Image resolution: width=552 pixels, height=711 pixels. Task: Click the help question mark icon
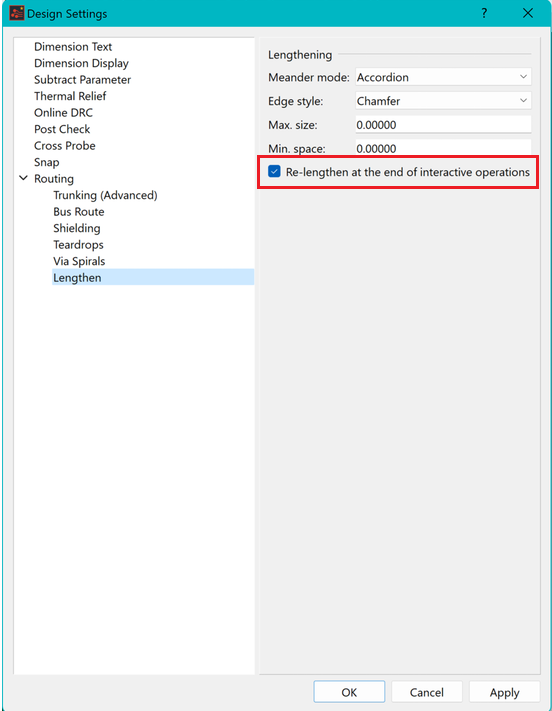coord(484,13)
